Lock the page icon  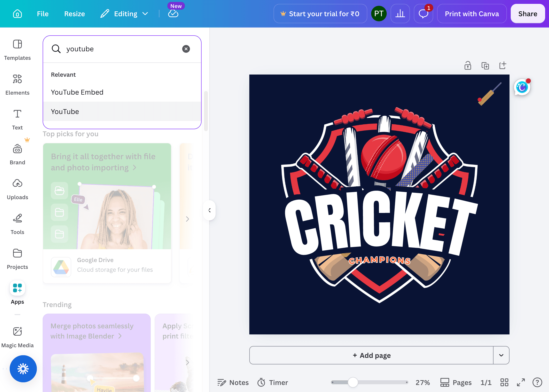468,66
